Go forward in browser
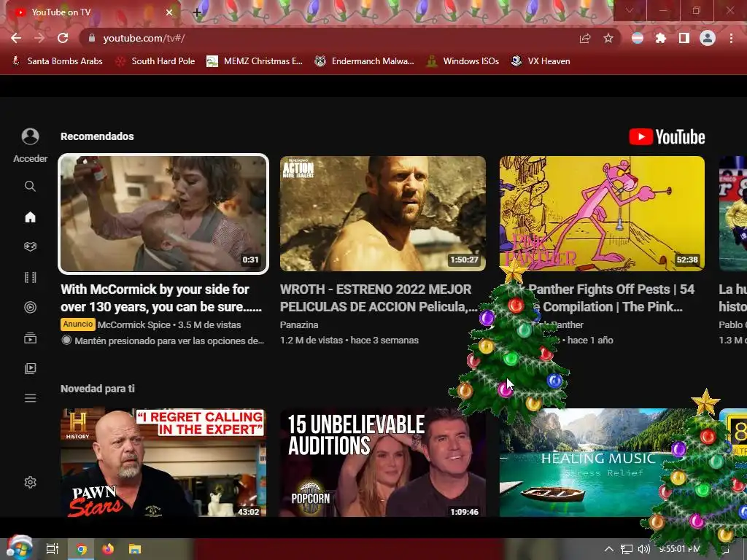Viewport: 747px width, 560px height. click(x=39, y=38)
